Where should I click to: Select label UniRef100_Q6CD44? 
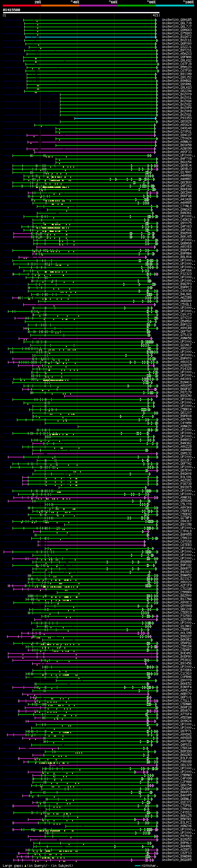click(x=177, y=193)
